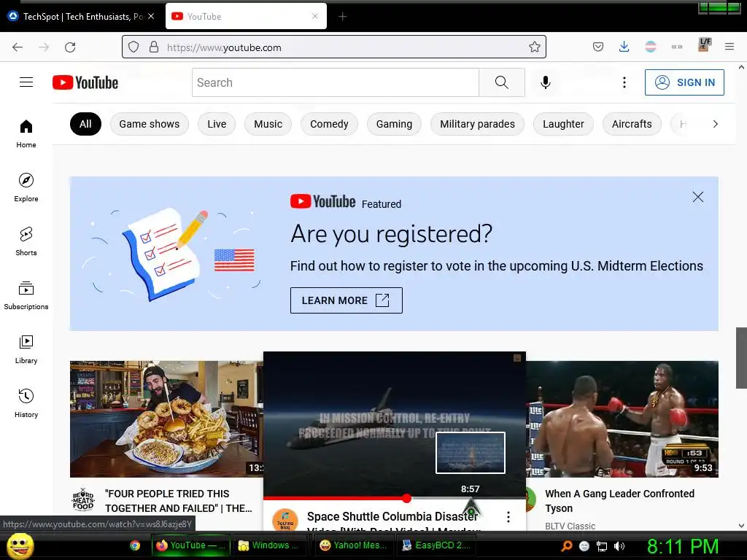The width and height of the screenshot is (747, 560).
Task: Open Pocket save icon in toolbar
Action: [x=598, y=47]
